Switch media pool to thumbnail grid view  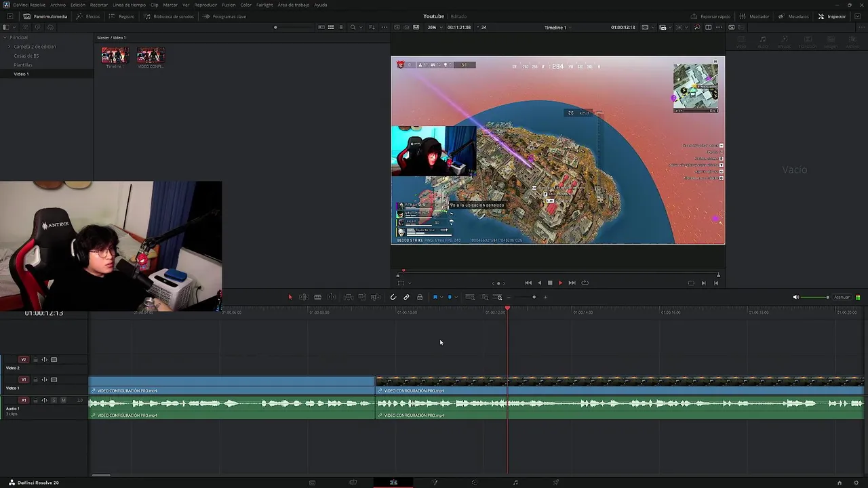pos(331,27)
